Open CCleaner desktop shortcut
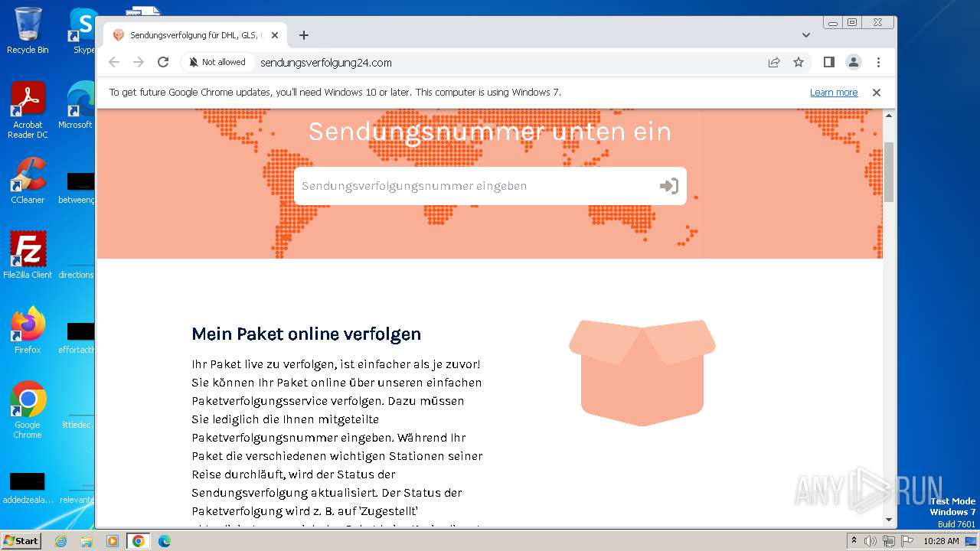This screenshot has height=551, width=980. (x=28, y=181)
